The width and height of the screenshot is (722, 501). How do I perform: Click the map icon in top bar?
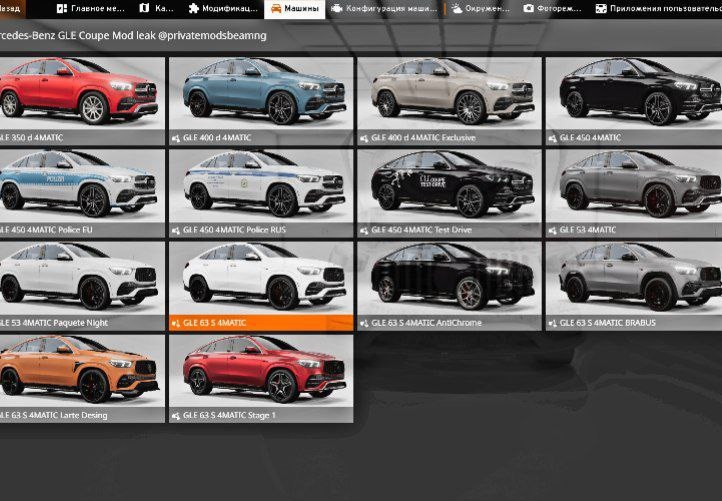(x=144, y=9)
